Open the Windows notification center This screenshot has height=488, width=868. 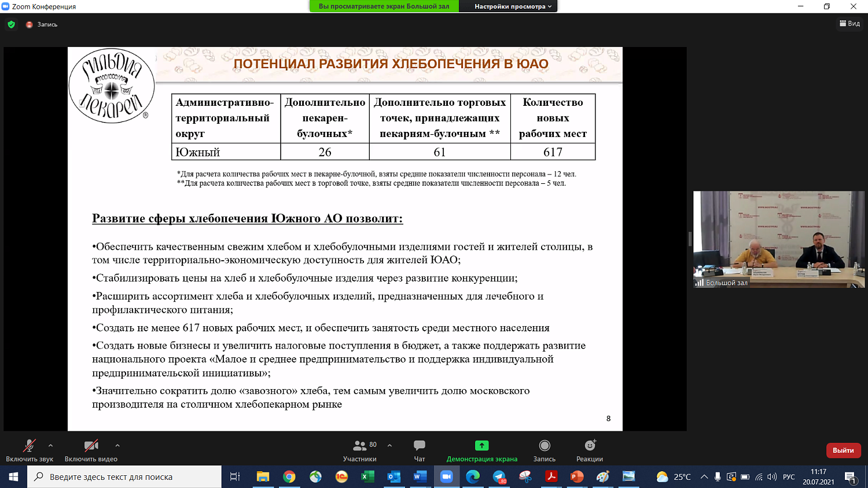pyautogui.click(x=851, y=477)
